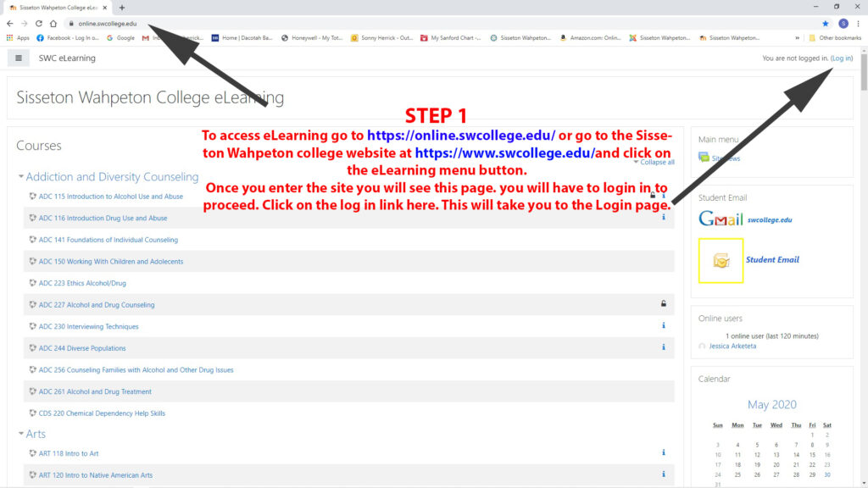Click the security lock in the address bar

tap(73, 23)
